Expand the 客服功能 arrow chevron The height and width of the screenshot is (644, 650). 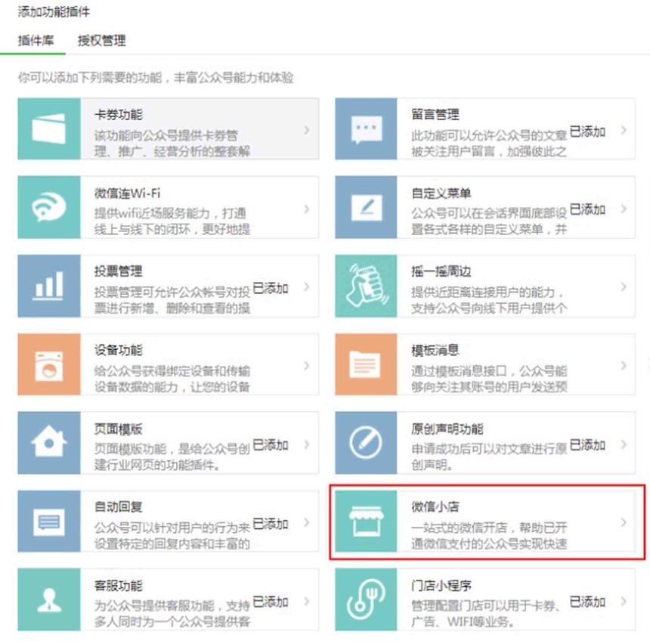[307, 601]
